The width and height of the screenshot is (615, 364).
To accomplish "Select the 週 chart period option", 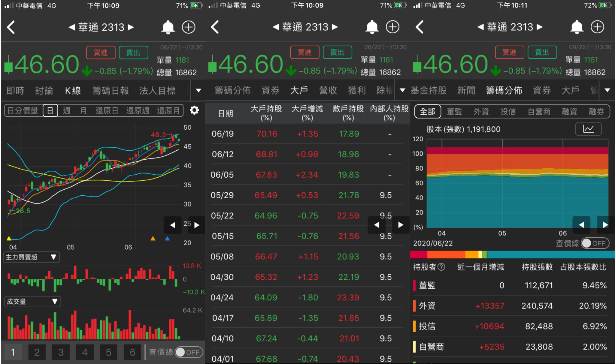I will (67, 110).
